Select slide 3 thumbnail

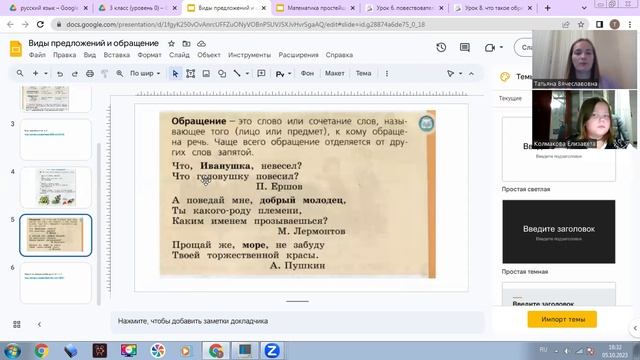(x=56, y=140)
